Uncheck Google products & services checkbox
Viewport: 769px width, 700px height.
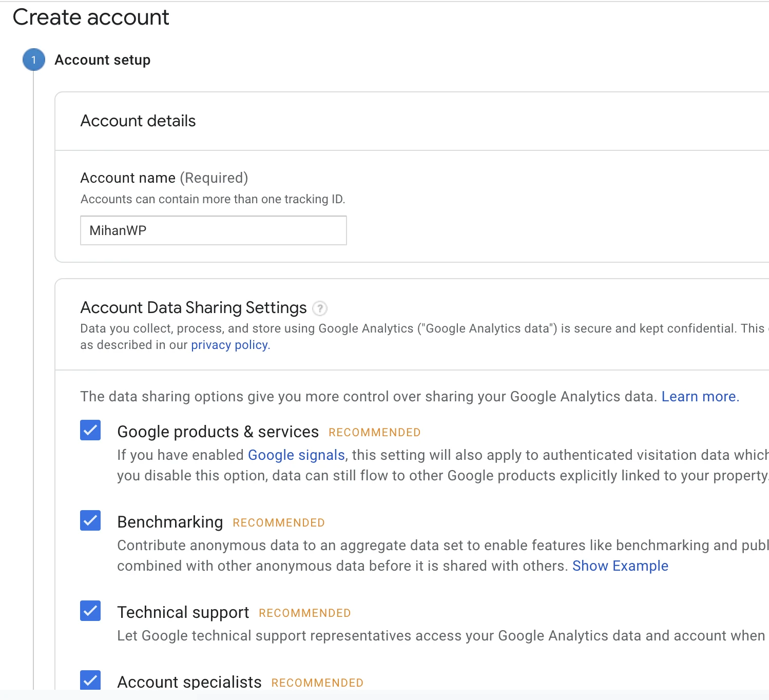pos(90,431)
